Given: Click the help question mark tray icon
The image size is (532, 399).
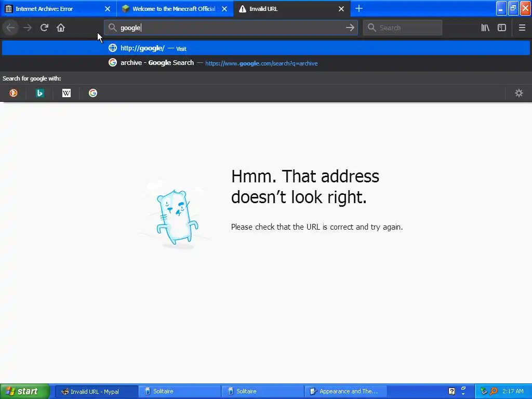Looking at the screenshot, I should click(x=451, y=391).
